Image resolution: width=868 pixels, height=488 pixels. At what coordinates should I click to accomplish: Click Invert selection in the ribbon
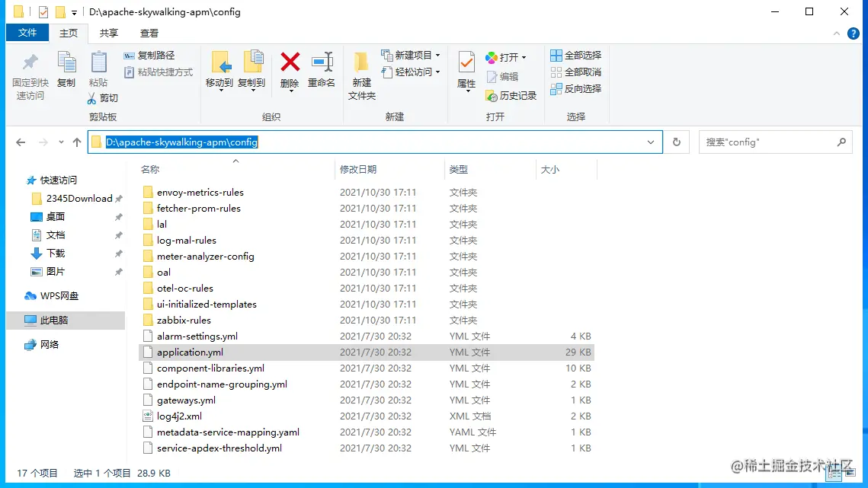[x=575, y=88]
